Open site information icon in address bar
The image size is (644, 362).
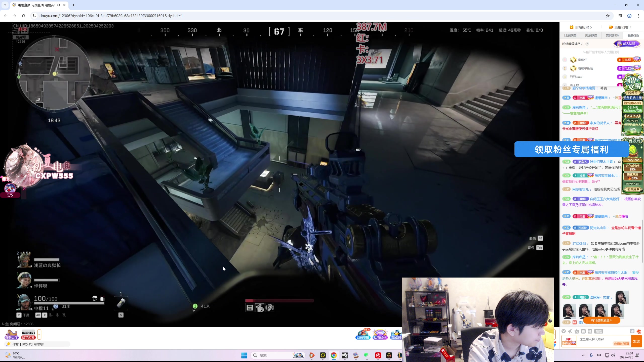pos(34,16)
